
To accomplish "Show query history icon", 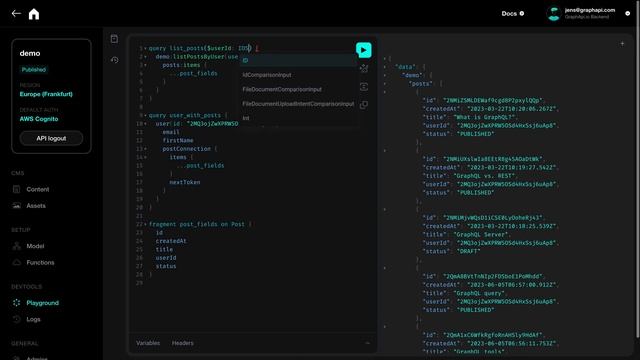I will click(x=115, y=60).
